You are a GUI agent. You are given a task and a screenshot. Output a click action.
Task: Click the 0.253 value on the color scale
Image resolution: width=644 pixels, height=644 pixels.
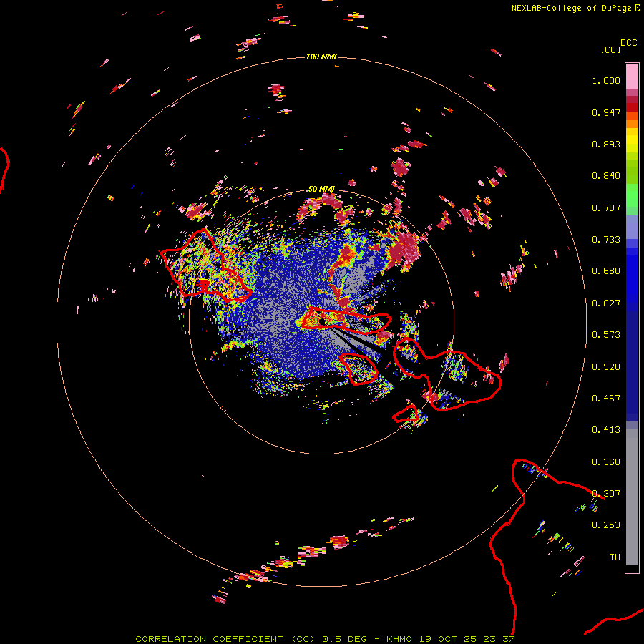click(x=606, y=525)
